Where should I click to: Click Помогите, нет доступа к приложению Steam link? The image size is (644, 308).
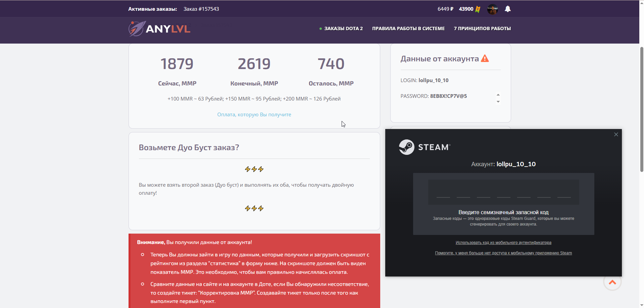pos(503,253)
